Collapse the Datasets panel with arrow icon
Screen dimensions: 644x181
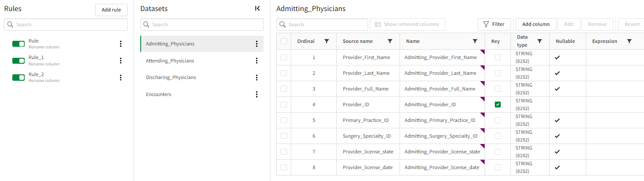point(257,8)
